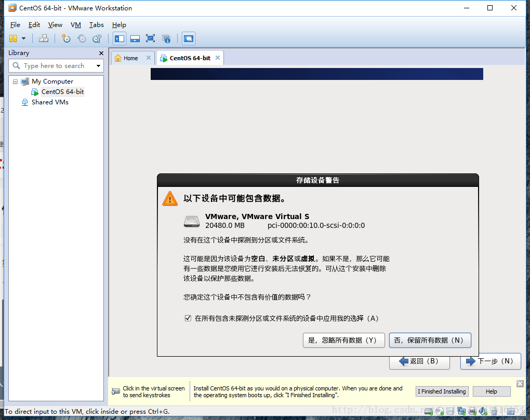Close the Library panel
Image resolution: width=530 pixels, height=420 pixels.
coord(101,53)
